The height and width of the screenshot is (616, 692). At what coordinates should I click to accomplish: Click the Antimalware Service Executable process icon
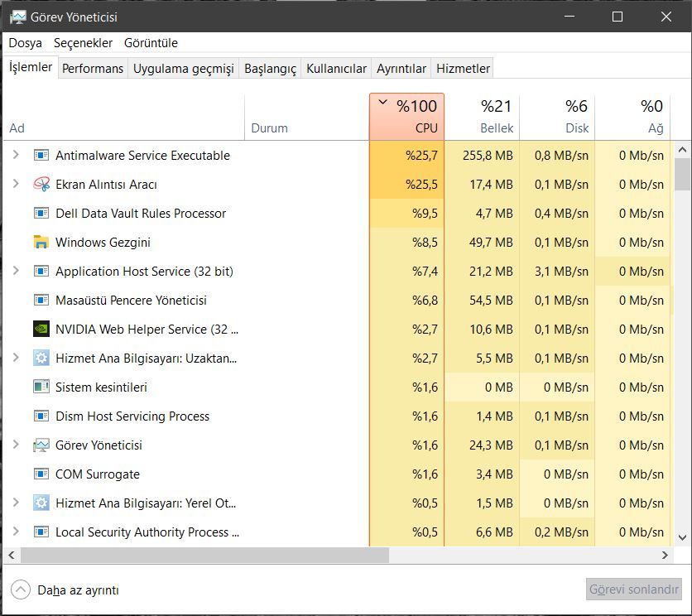[41, 155]
